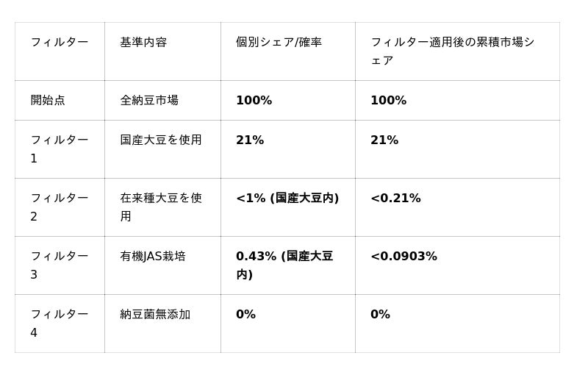Click the 0.43% (国産大豆内) cell
The height and width of the screenshot is (375, 588).
coord(284,265)
